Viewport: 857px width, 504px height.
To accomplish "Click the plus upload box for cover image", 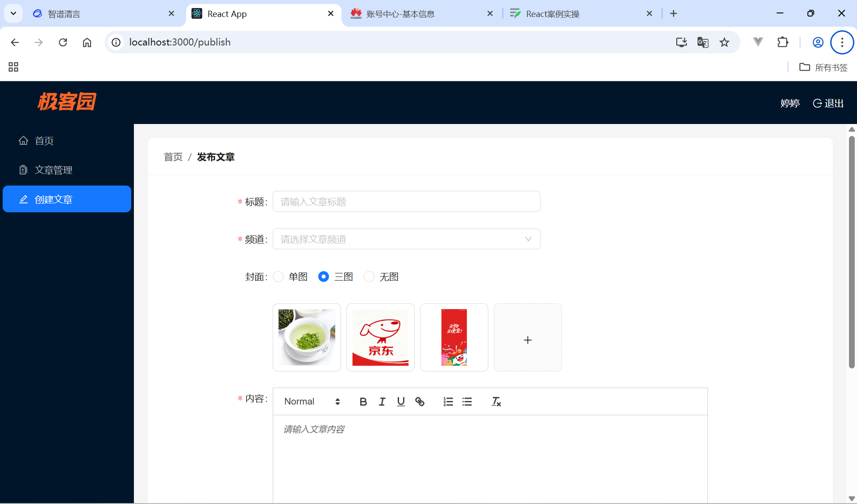I will [x=528, y=338].
